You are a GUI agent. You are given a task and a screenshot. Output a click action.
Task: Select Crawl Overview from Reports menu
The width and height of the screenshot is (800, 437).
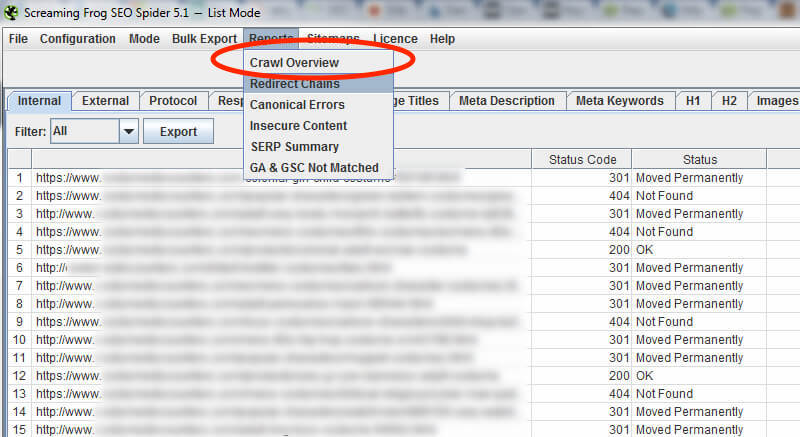294,63
